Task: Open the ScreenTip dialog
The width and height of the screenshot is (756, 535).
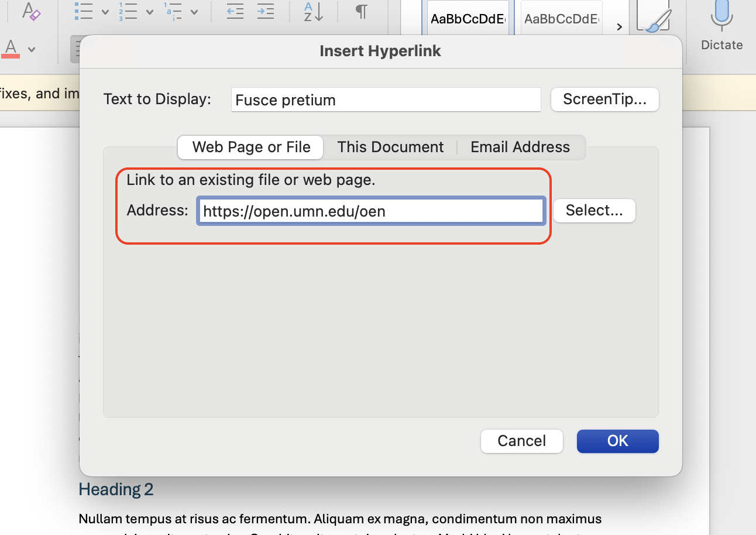Action: point(604,99)
